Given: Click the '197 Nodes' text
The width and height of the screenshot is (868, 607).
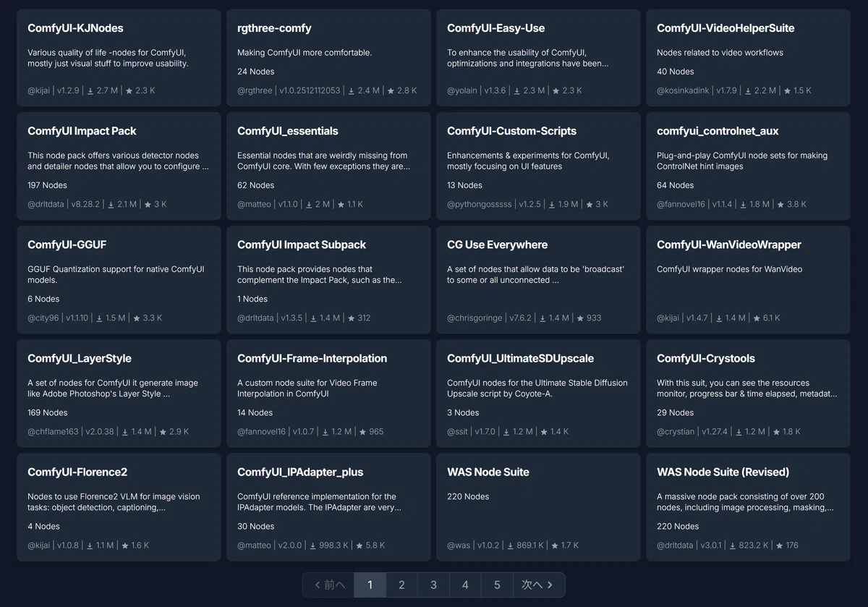Looking at the screenshot, I should [x=48, y=185].
